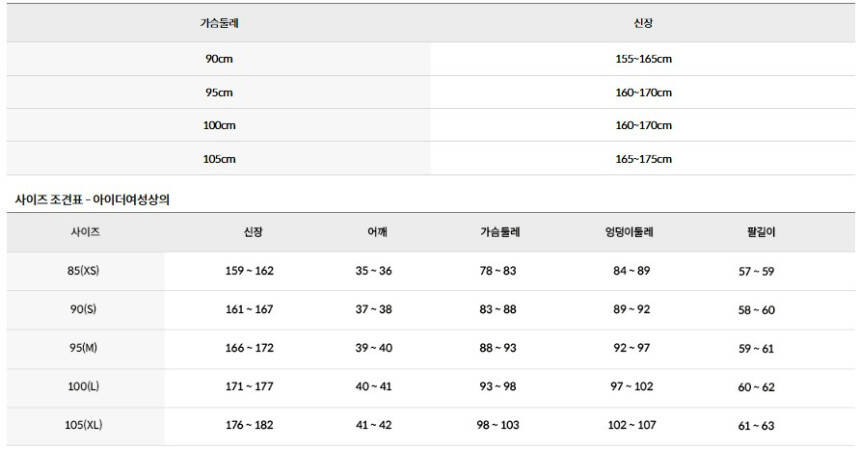Click the 61 ~ 63 sleeve length value
This screenshot has width=860, height=450.
tap(756, 425)
